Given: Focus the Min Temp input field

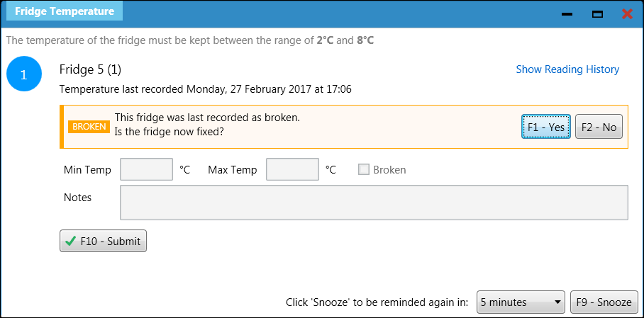Looking at the screenshot, I should (147, 170).
